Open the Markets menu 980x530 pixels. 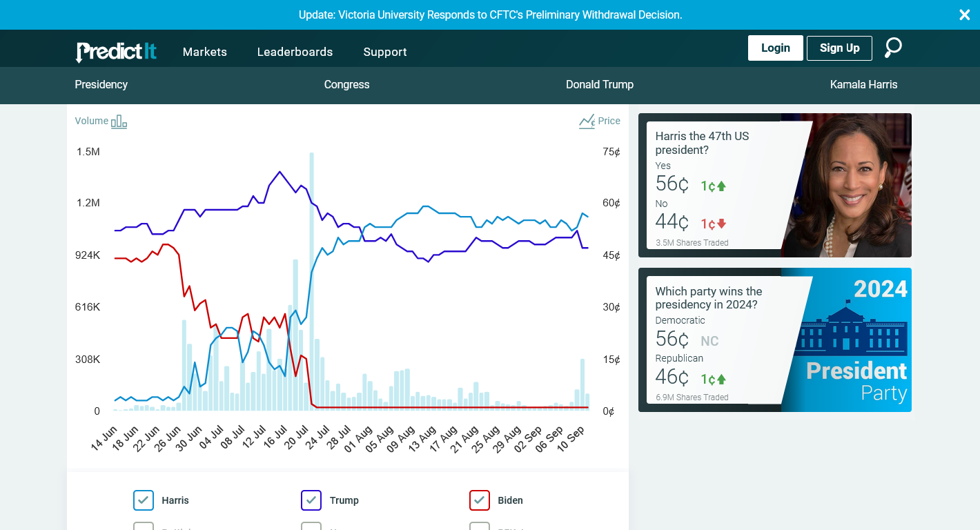click(205, 52)
